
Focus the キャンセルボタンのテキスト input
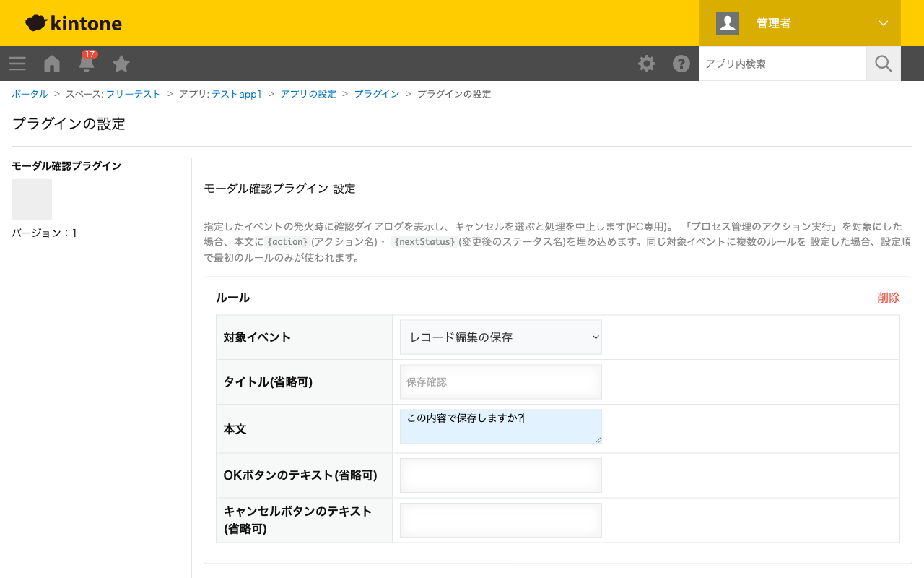(x=501, y=520)
